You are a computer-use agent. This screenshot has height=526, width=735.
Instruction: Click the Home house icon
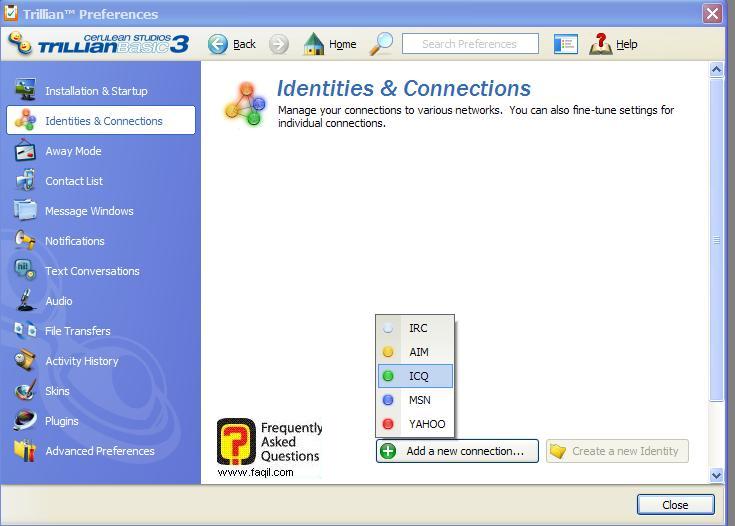click(x=314, y=44)
